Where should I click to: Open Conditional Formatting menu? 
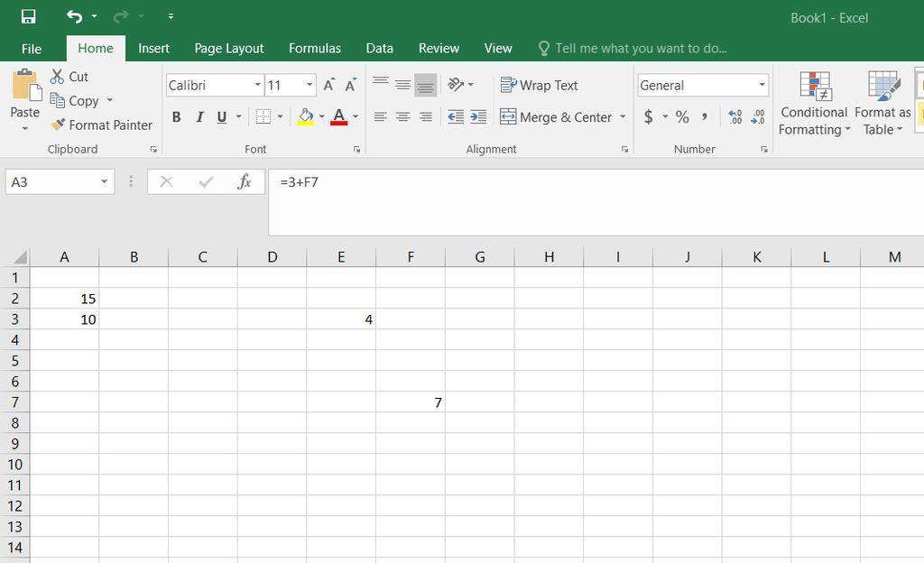click(814, 104)
